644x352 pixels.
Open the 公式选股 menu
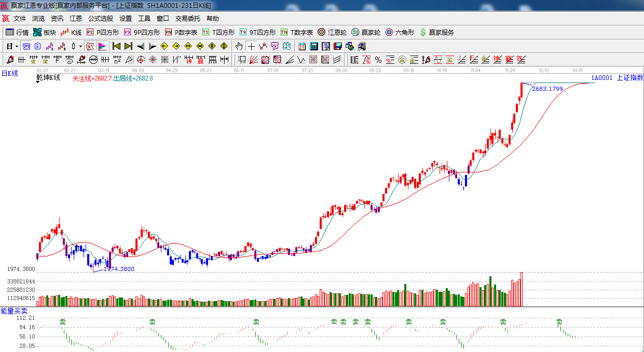pyautogui.click(x=100, y=19)
